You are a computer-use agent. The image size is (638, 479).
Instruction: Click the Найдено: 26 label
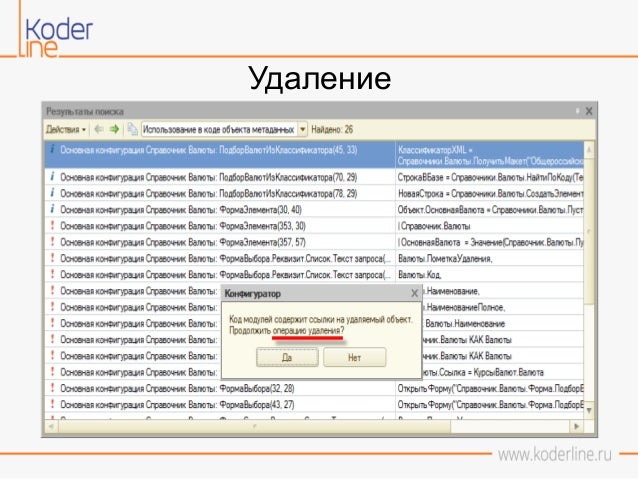click(x=332, y=130)
